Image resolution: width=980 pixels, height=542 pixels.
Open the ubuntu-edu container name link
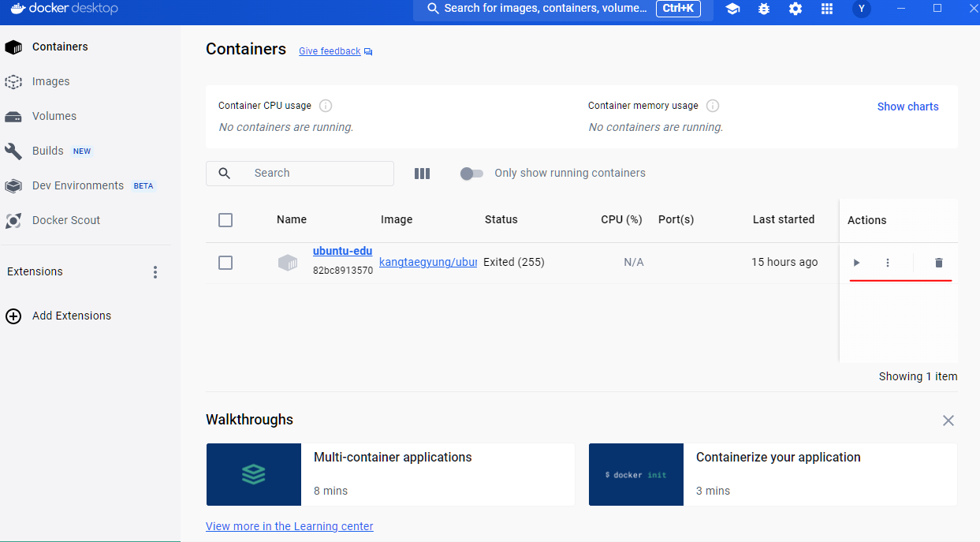click(x=342, y=252)
